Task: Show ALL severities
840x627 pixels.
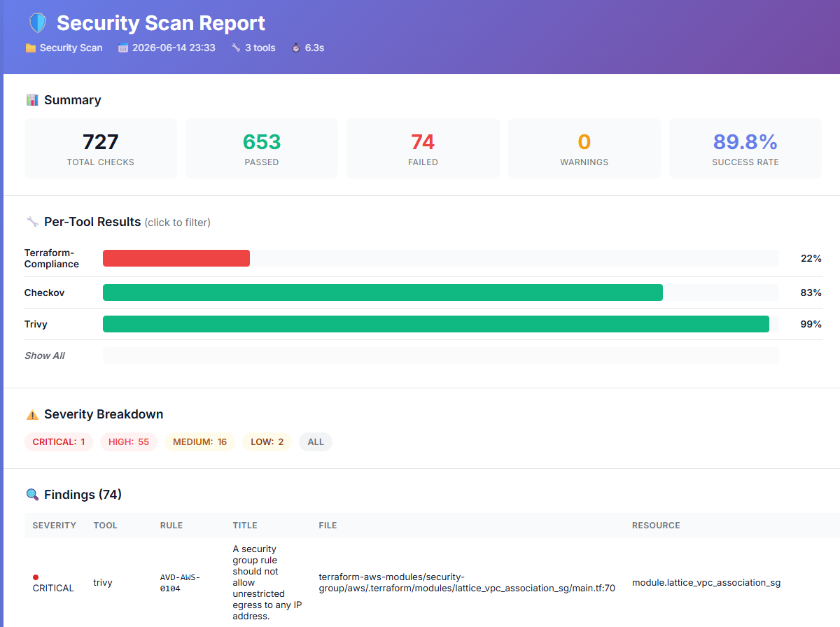Action: 316,442
